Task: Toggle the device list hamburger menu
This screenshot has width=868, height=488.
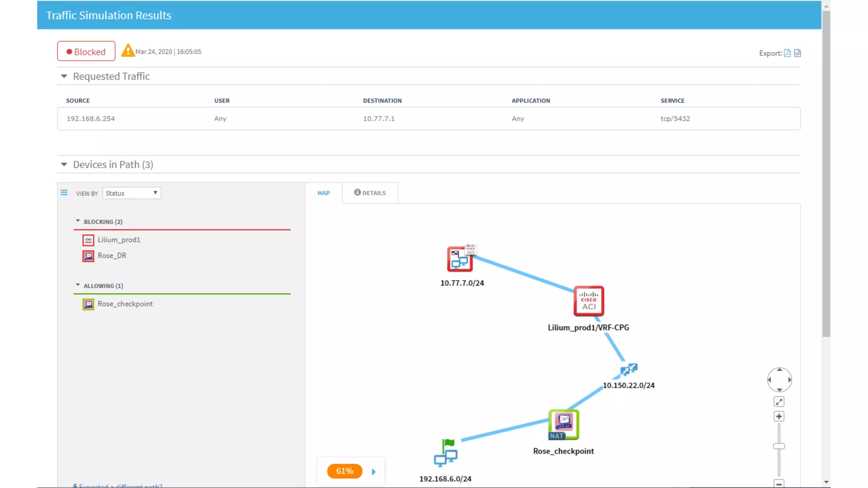Action: click(x=64, y=193)
